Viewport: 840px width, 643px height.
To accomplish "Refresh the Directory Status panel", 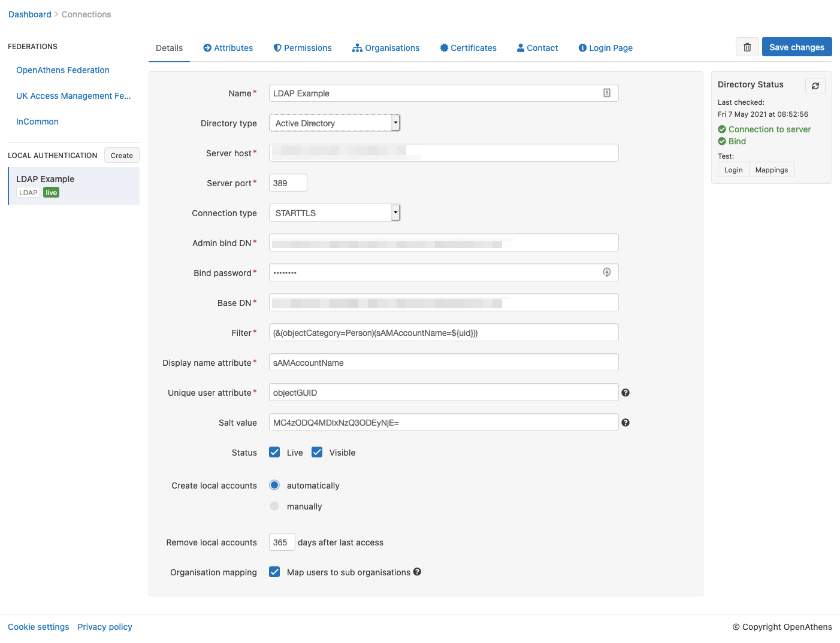I will (815, 86).
